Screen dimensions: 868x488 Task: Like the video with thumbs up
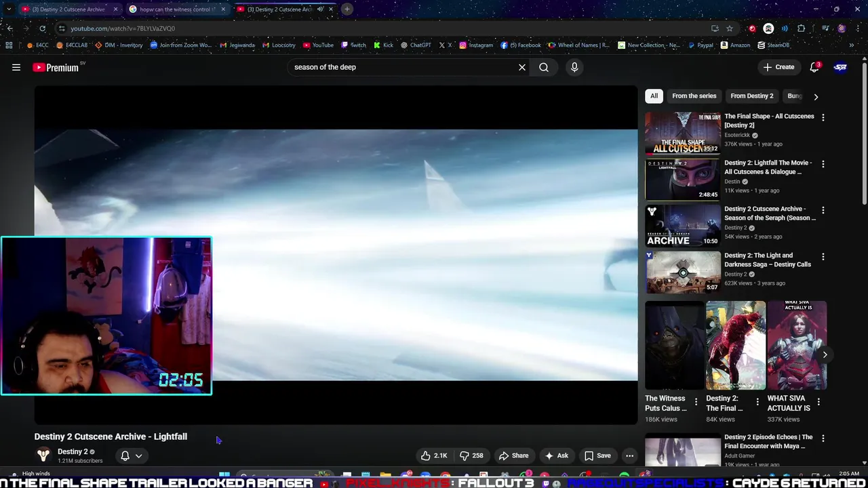pos(434,455)
